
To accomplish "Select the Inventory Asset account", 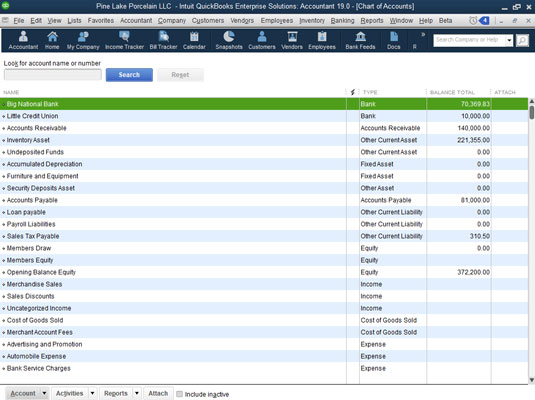I will 264,140.
